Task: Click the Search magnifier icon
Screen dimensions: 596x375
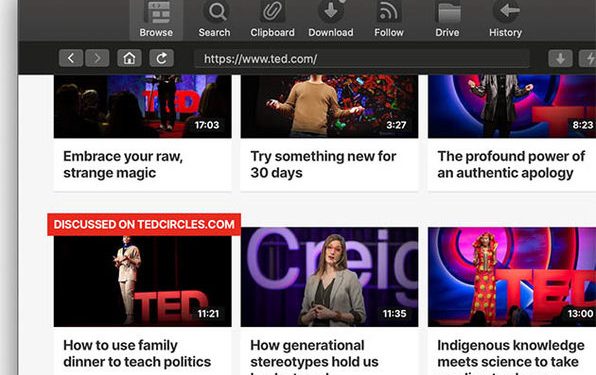Action: (x=217, y=11)
